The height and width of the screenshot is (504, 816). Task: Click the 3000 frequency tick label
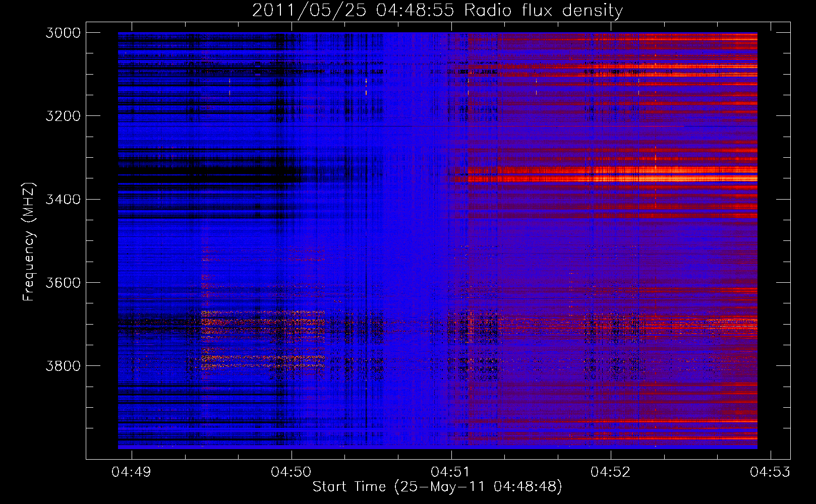pyautogui.click(x=63, y=33)
